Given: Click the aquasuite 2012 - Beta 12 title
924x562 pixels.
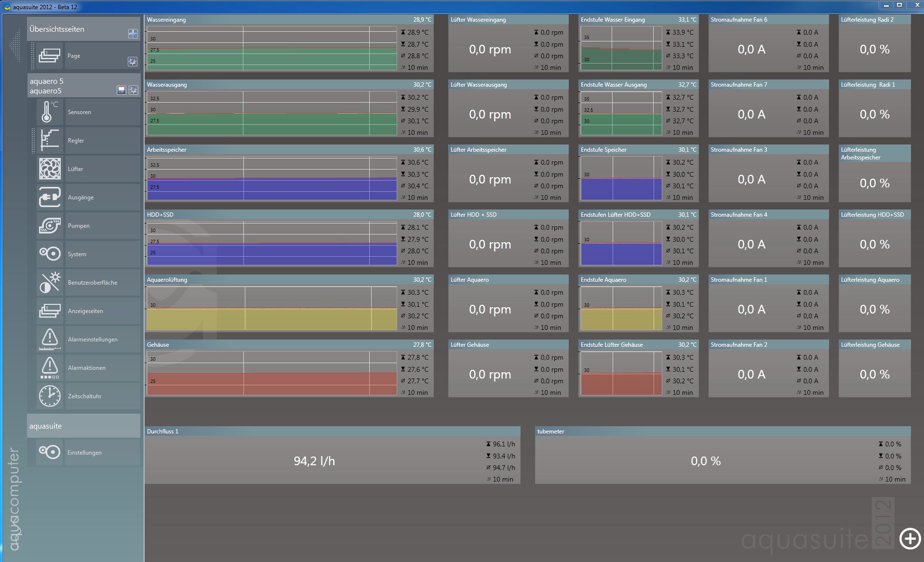Looking at the screenshot, I should [x=45, y=7].
